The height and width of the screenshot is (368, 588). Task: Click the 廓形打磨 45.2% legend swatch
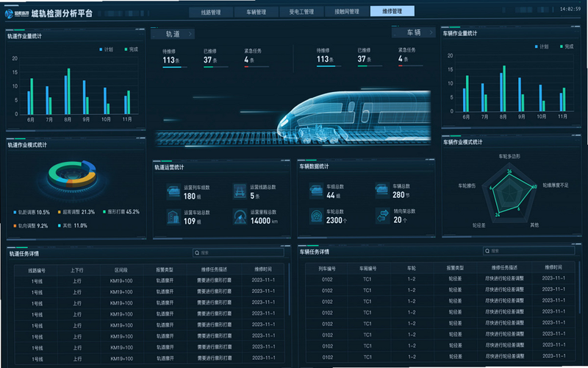[x=104, y=212]
